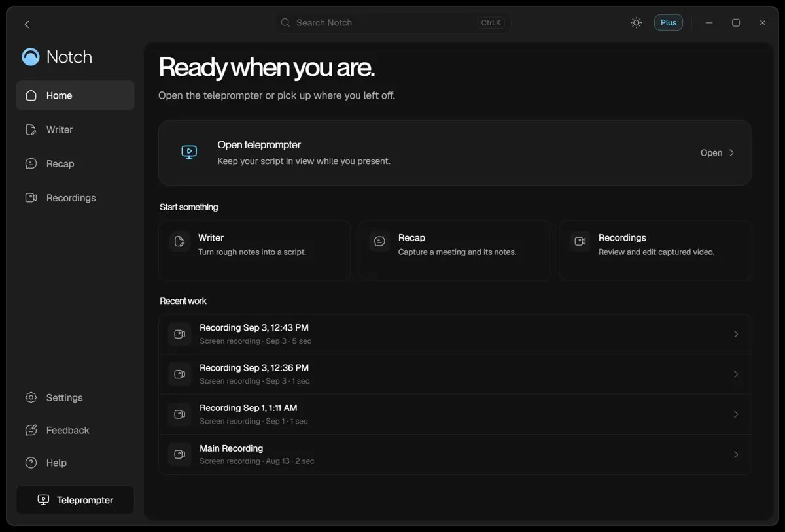Click the chevron next to Open
Screen dimensions: 785x532
pos(731,153)
